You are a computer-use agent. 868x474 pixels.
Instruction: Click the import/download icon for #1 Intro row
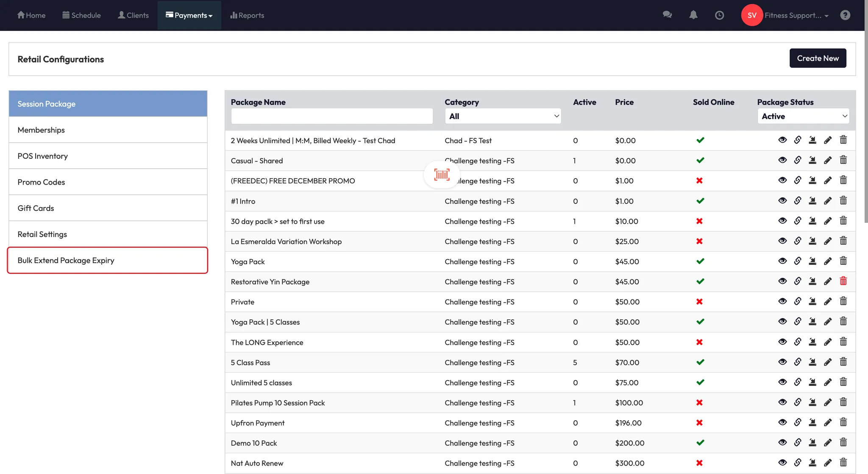[x=812, y=201]
